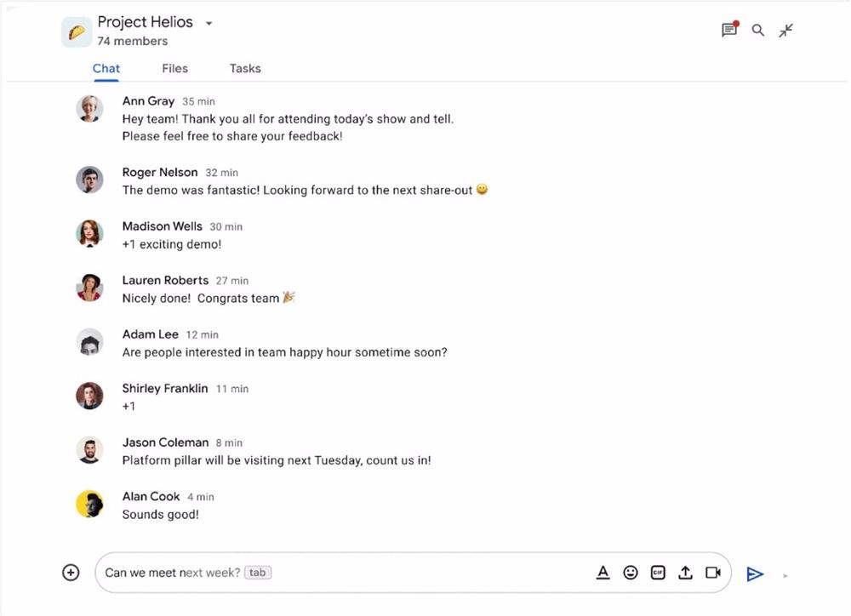This screenshot has width=851, height=616.
Task: Click the Project Helios taco emoji icon
Action: pyautogui.click(x=78, y=31)
